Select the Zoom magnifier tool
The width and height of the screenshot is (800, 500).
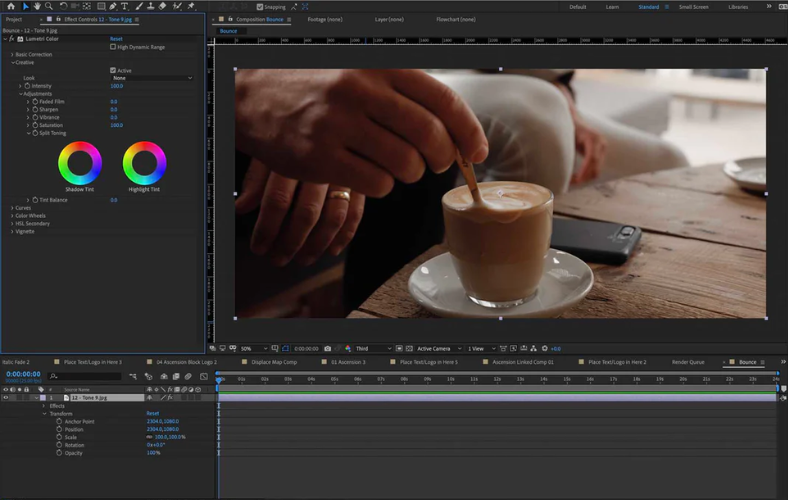click(49, 6)
